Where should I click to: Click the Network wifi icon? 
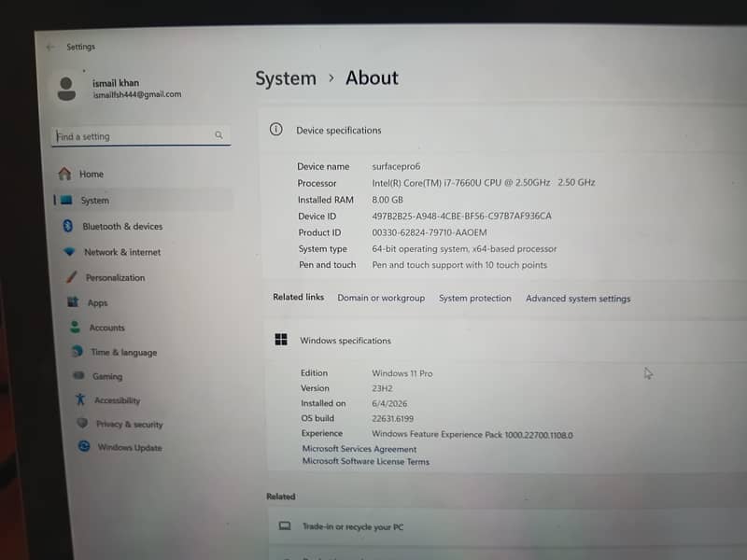point(69,251)
